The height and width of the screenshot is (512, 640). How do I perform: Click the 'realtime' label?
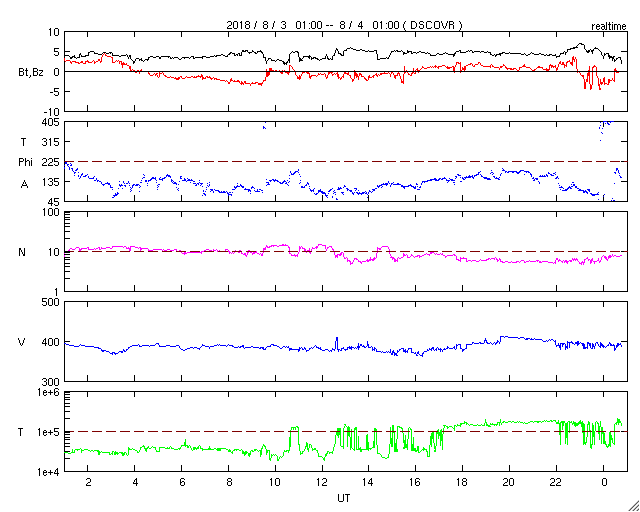[x=609, y=27]
